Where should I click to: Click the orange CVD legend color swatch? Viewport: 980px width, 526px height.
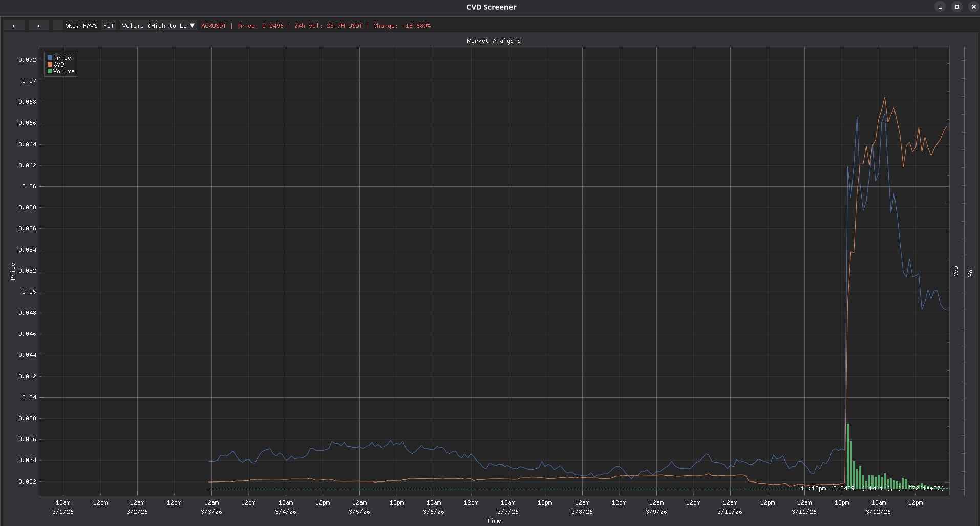pos(50,64)
